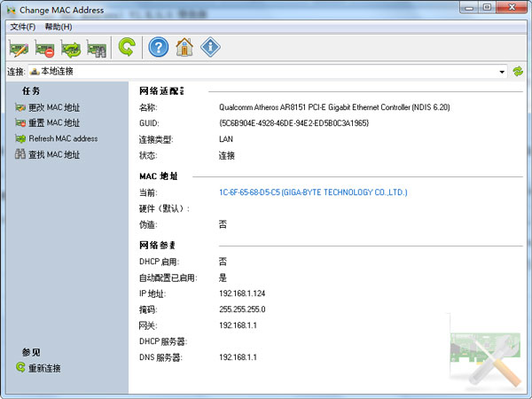The height and width of the screenshot is (399, 532).
Task: Click the icon beside 更改 MAC 地址 in tasks
Action: [20, 107]
